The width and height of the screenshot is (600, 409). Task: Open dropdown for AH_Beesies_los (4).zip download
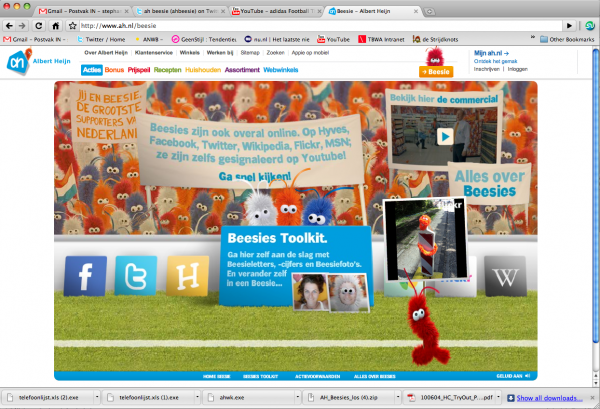[398, 397]
